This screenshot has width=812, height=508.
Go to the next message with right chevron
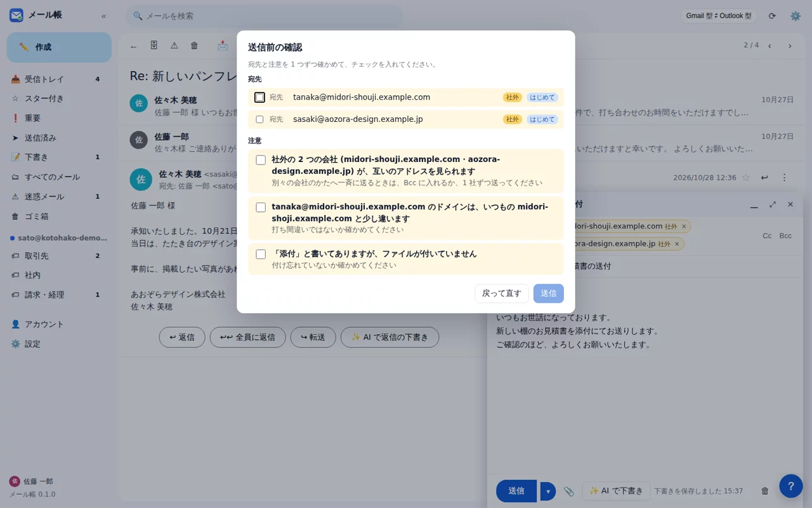(790, 46)
